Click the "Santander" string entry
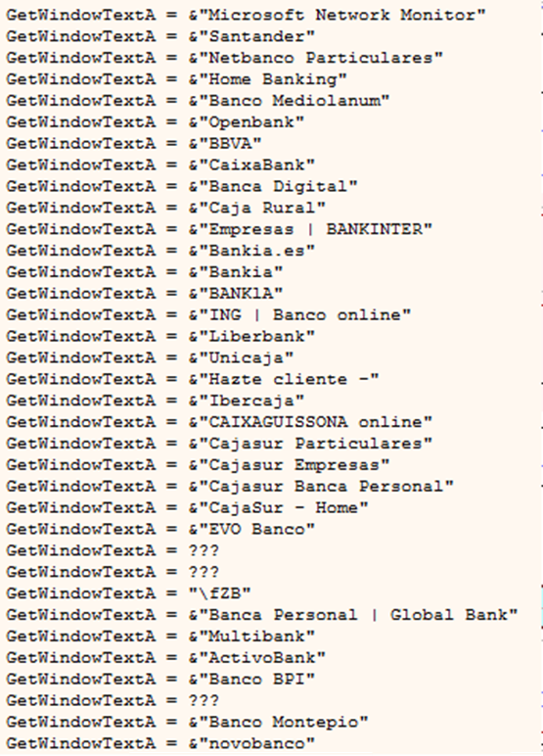Viewport: 543px width, 756px height. pos(160,36)
